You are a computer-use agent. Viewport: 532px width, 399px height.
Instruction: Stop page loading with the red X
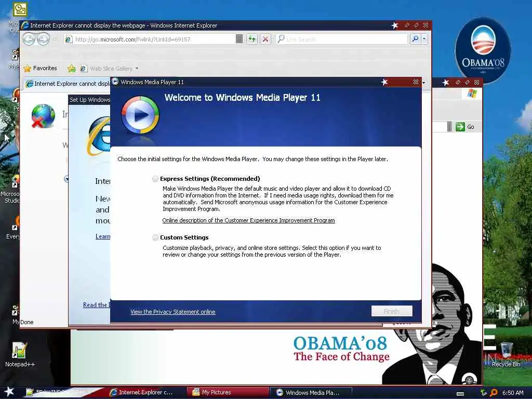265,39
